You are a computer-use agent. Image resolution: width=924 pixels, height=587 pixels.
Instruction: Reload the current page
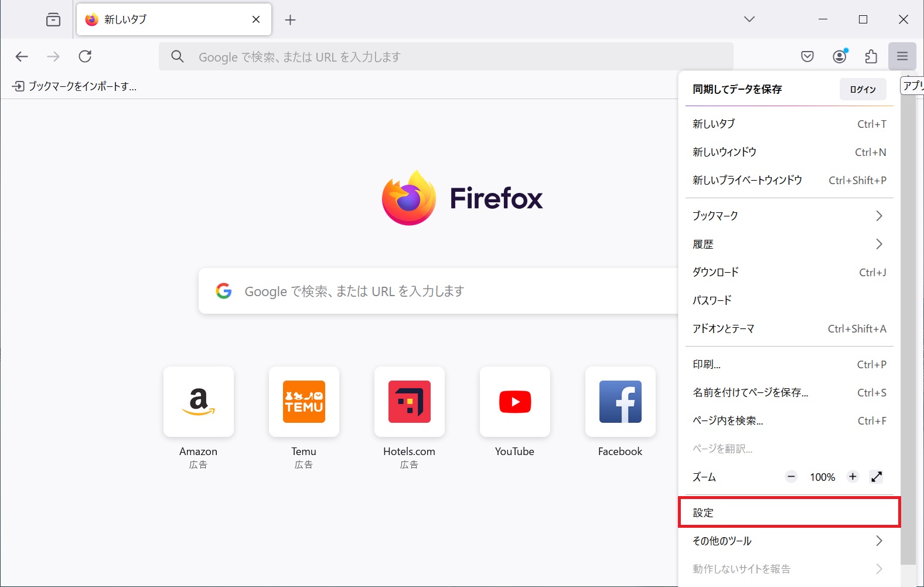85,56
